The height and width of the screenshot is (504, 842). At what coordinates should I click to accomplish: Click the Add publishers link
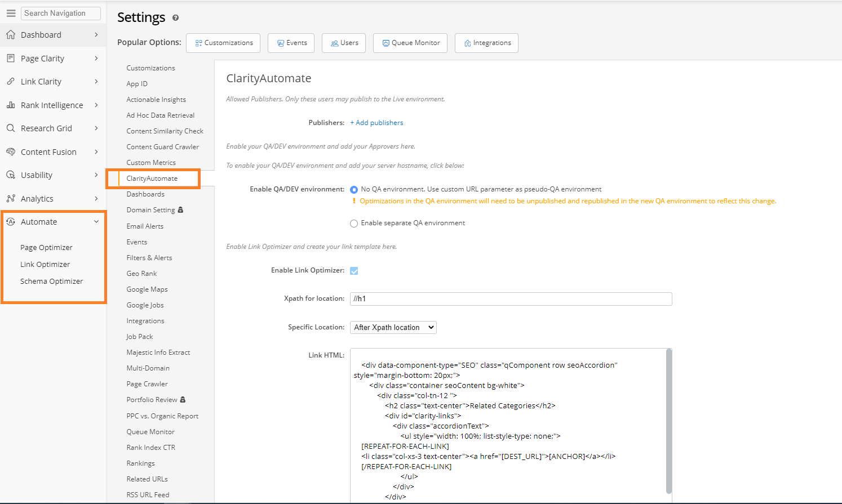[x=376, y=123]
